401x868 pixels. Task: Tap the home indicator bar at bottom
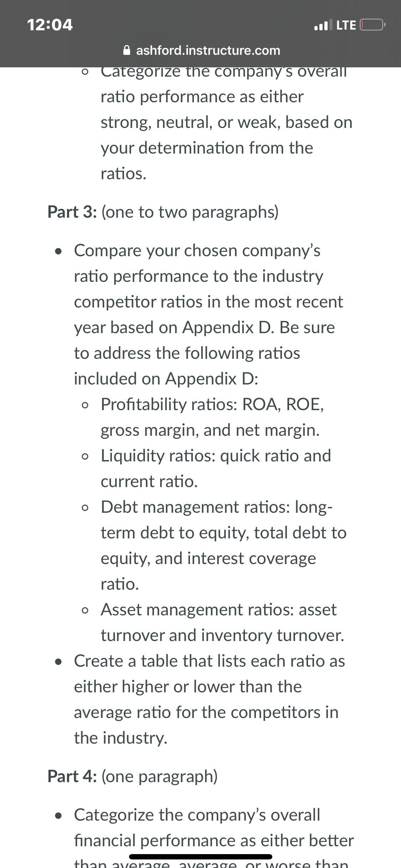click(201, 857)
